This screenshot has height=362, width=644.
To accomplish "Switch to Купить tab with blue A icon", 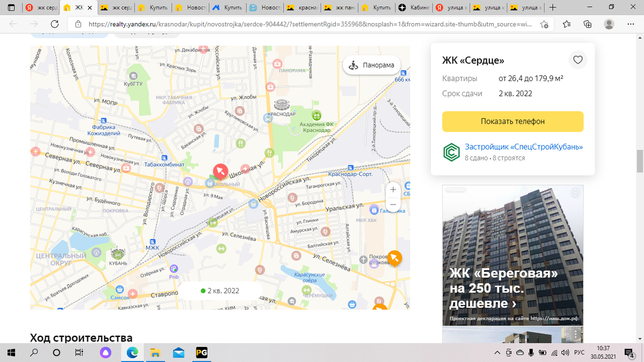I will pos(228,8).
